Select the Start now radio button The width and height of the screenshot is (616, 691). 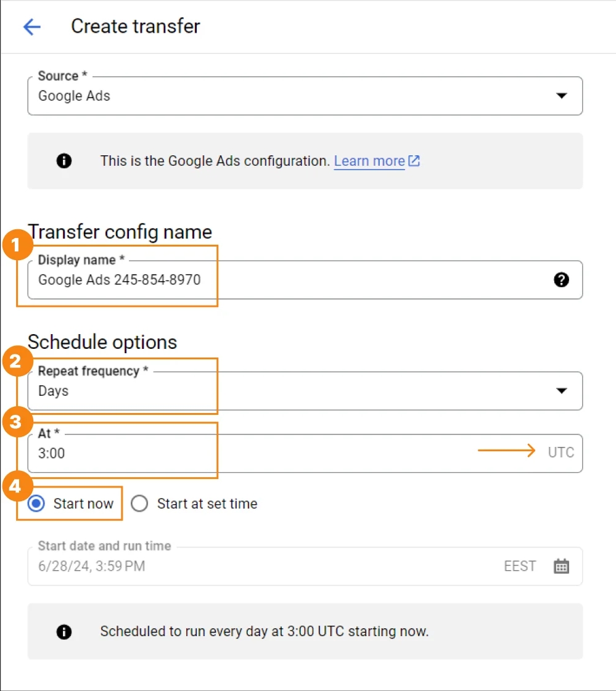pos(36,503)
